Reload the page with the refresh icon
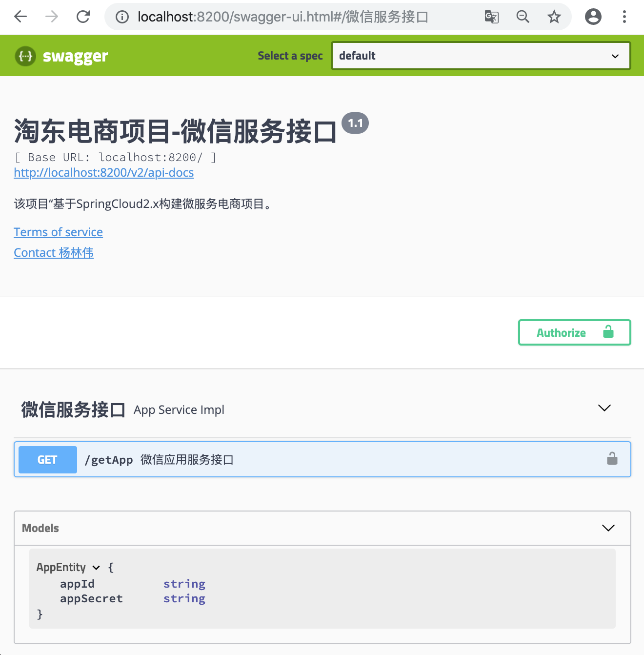The width and height of the screenshot is (644, 655). (x=83, y=17)
